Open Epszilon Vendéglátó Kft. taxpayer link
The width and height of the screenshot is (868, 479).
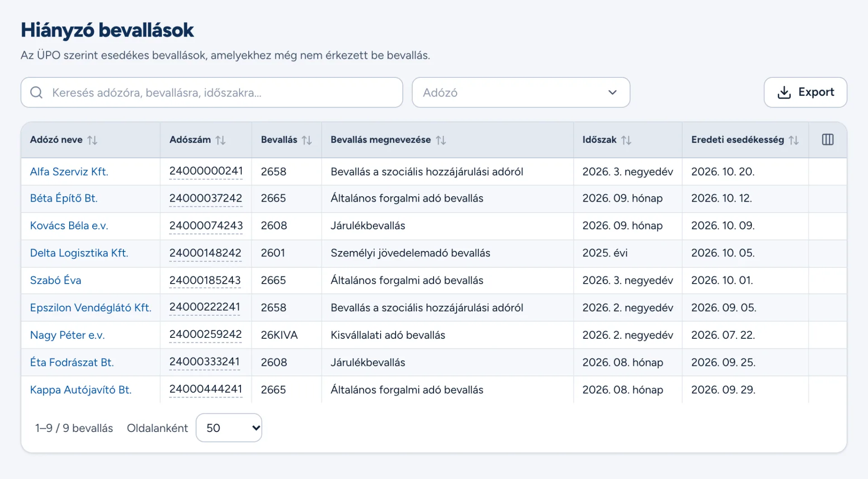91,308
